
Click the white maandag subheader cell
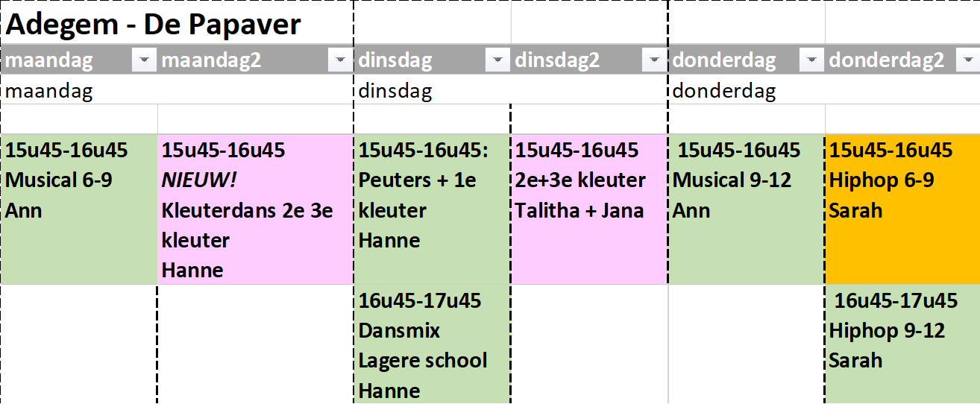coord(79,92)
